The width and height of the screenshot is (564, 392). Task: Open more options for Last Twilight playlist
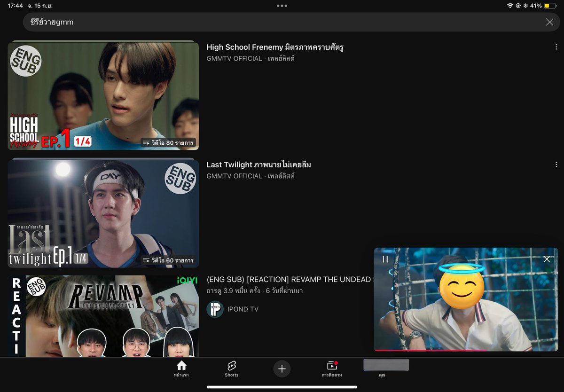(556, 165)
